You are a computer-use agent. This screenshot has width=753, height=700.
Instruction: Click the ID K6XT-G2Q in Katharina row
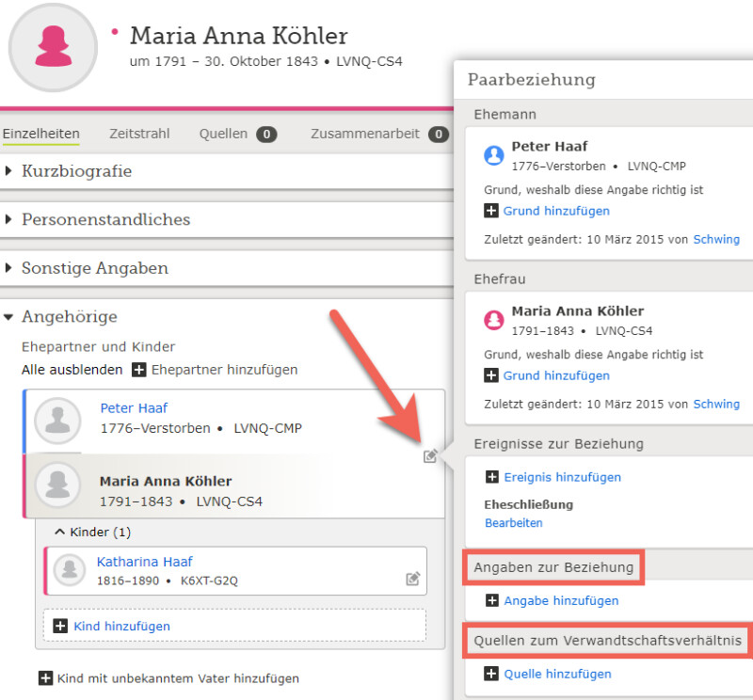[209, 581]
